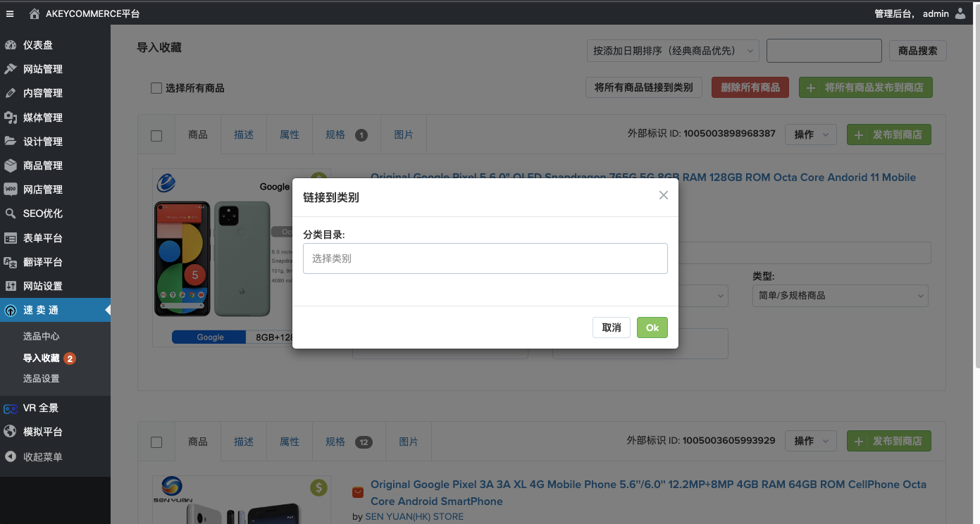Tick the checkbox for product 1005003605993929
The image size is (980, 524).
pyautogui.click(x=156, y=442)
